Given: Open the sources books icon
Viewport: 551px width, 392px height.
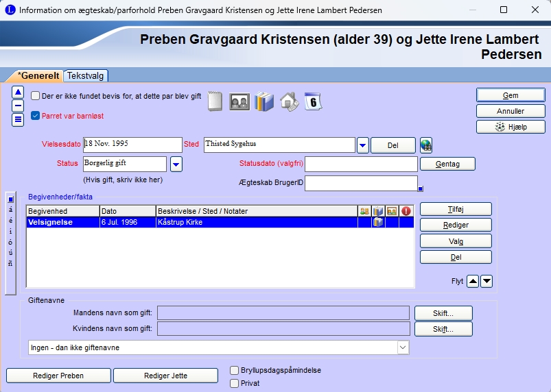Looking at the screenshot, I should [263, 101].
